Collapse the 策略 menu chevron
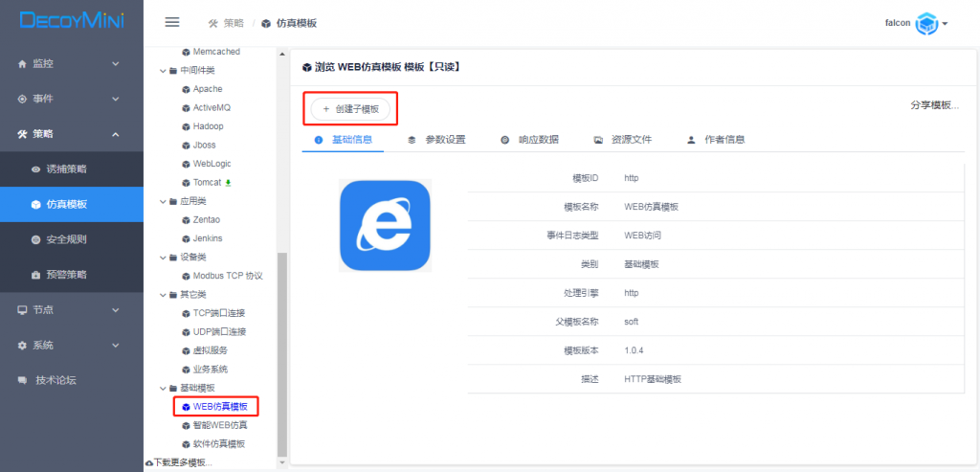 (x=116, y=134)
